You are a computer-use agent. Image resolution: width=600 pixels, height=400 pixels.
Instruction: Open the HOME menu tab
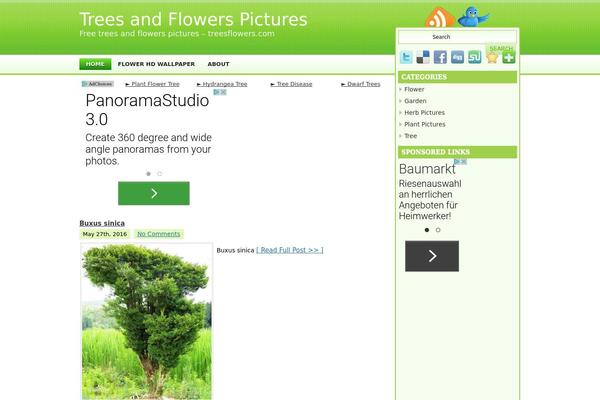coord(95,64)
